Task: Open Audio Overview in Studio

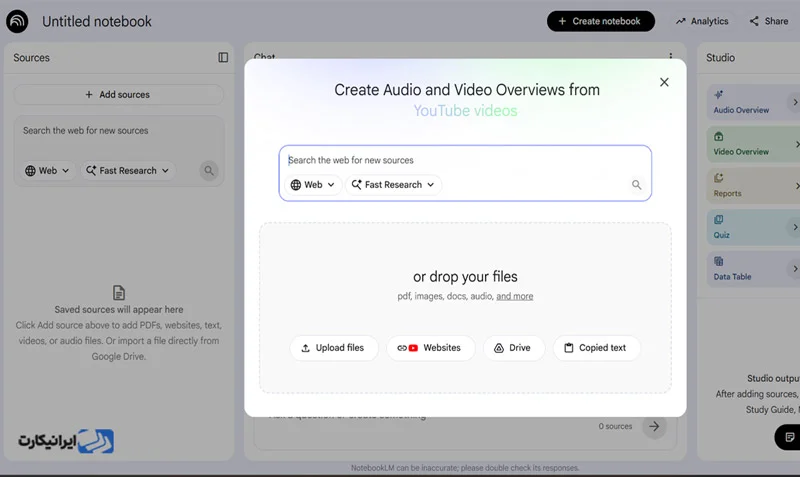Action: 753,103
